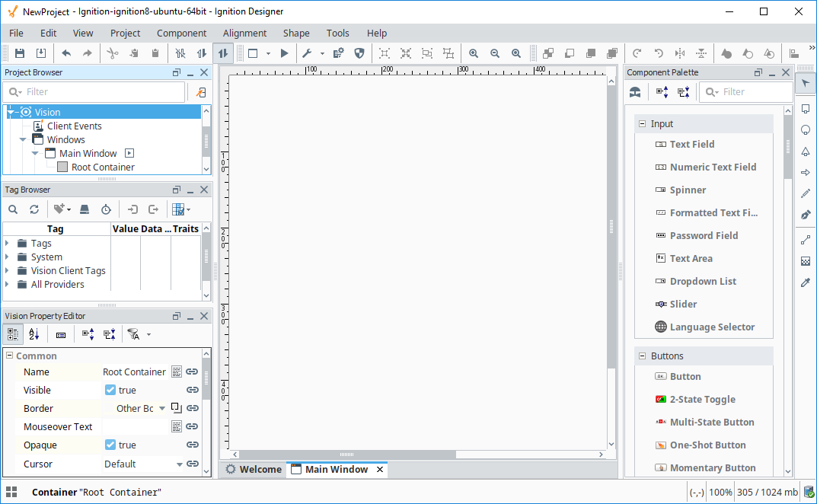Select the pencil drawing tool
The height and width of the screenshot is (504, 817).
click(806, 193)
